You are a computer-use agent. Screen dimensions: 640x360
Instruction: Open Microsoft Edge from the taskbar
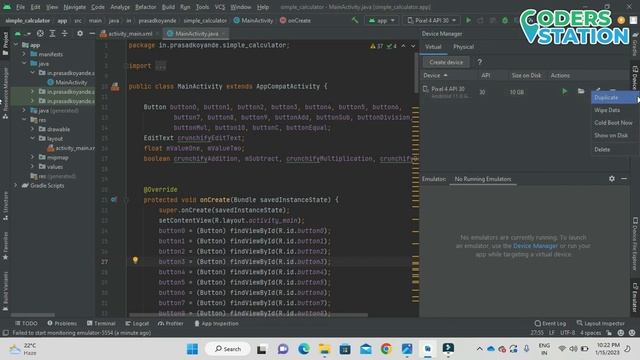[304, 349]
